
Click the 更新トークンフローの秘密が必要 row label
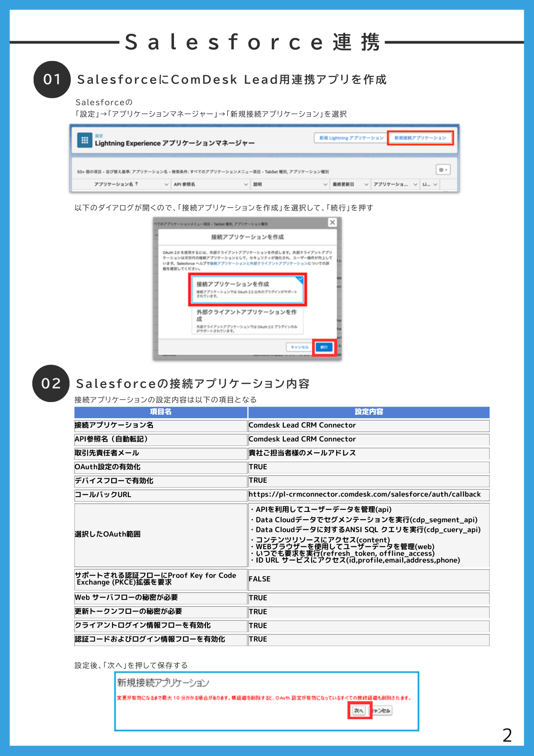[128, 611]
